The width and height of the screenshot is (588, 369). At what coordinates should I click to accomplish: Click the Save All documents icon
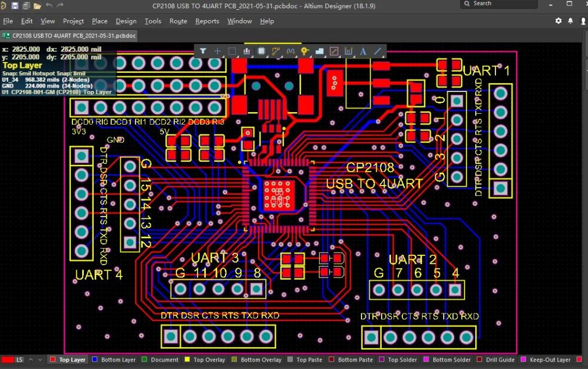click(26, 5)
